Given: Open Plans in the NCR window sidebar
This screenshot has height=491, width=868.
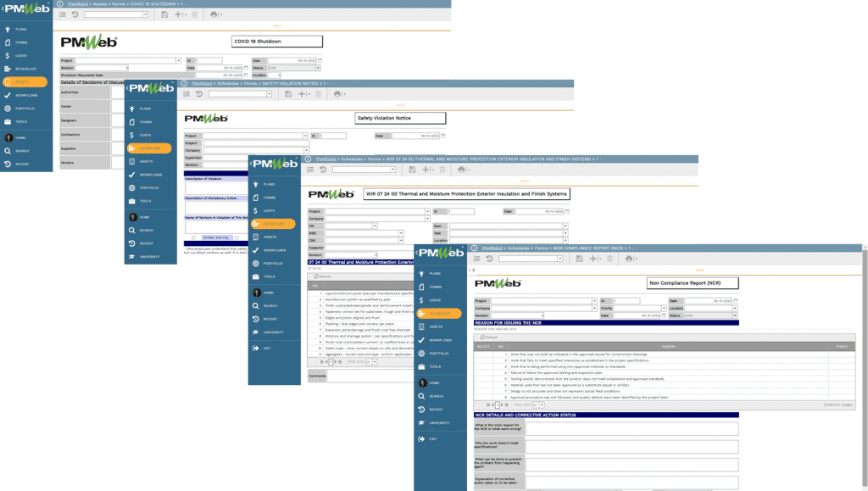Looking at the screenshot, I should click(x=435, y=273).
